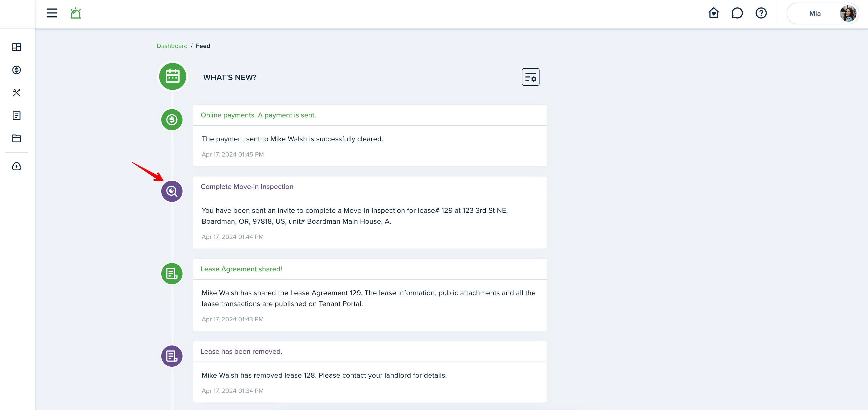868x410 pixels.
Task: Open 'Lease Agreement shared!' heading
Action: click(x=241, y=269)
